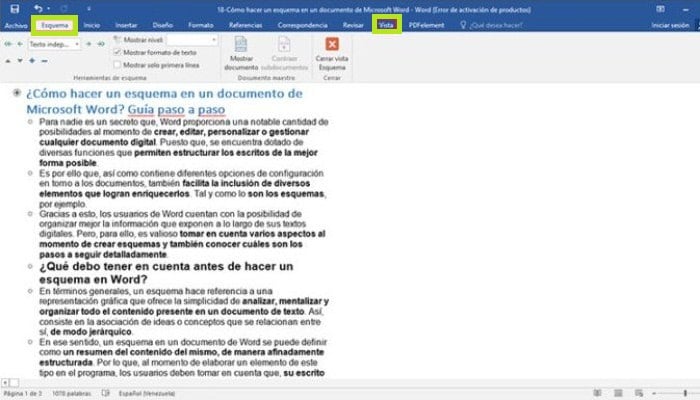Click Cerrar vista Esquema
Screen dimensions: 700x400
pyautogui.click(x=332, y=53)
